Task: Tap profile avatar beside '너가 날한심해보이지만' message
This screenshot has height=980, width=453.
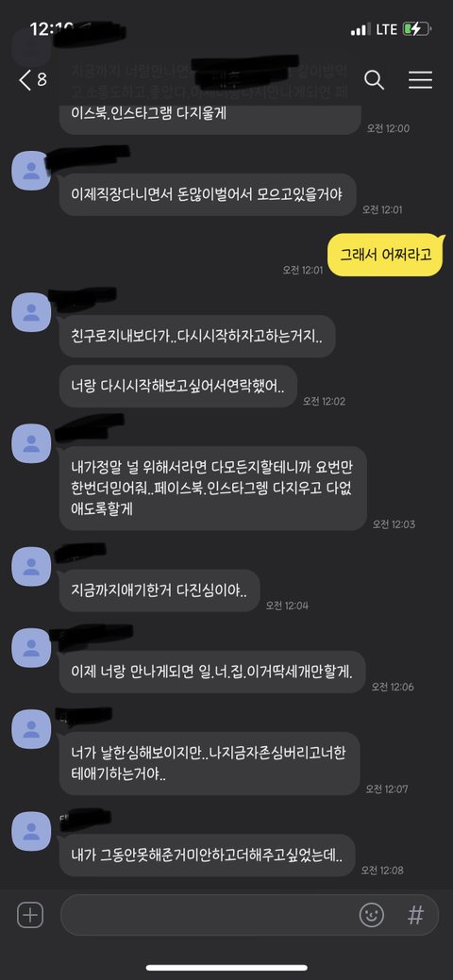Action: (31, 729)
